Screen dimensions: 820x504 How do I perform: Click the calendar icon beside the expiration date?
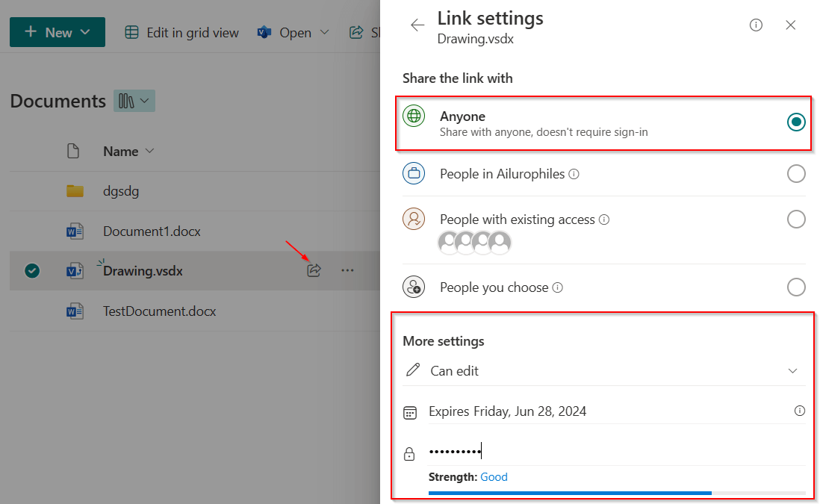coord(410,411)
